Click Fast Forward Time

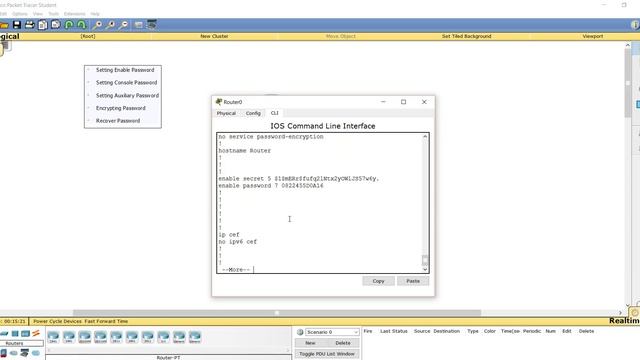[x=106, y=321]
